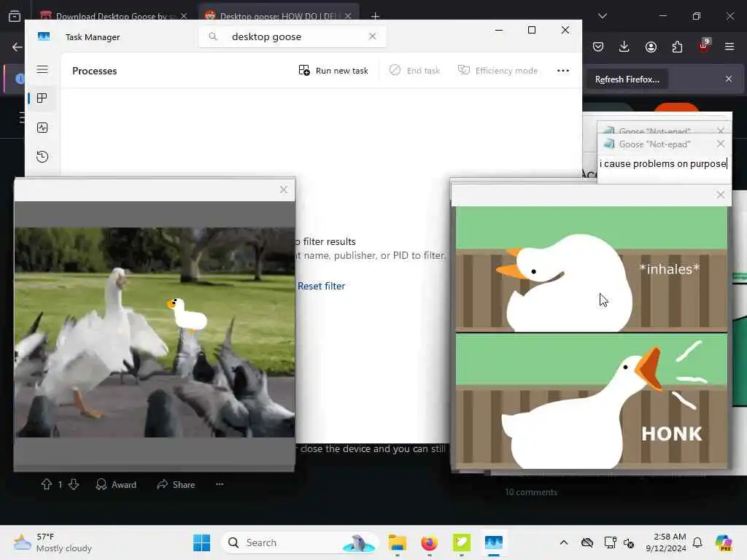Expand hidden system tray icons chevron
Screen dimensions: 747x560
[564, 542]
